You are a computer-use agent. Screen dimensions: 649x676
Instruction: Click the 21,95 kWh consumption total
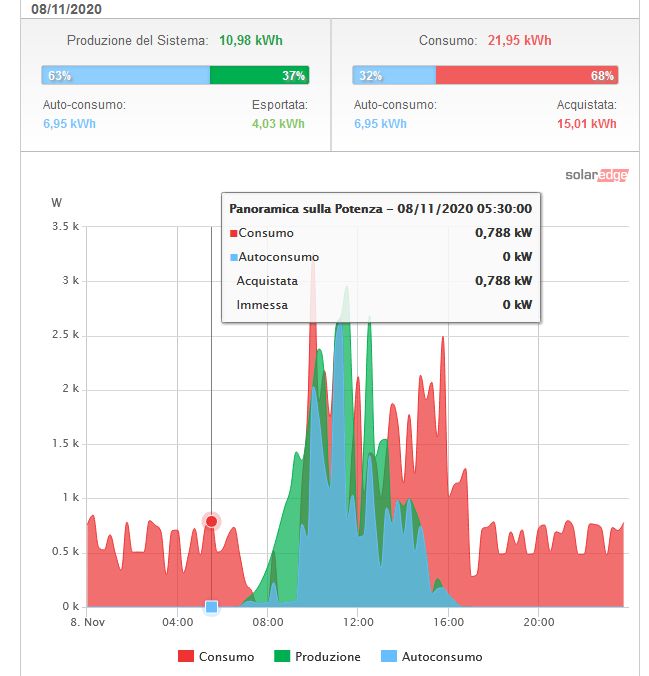pos(519,41)
